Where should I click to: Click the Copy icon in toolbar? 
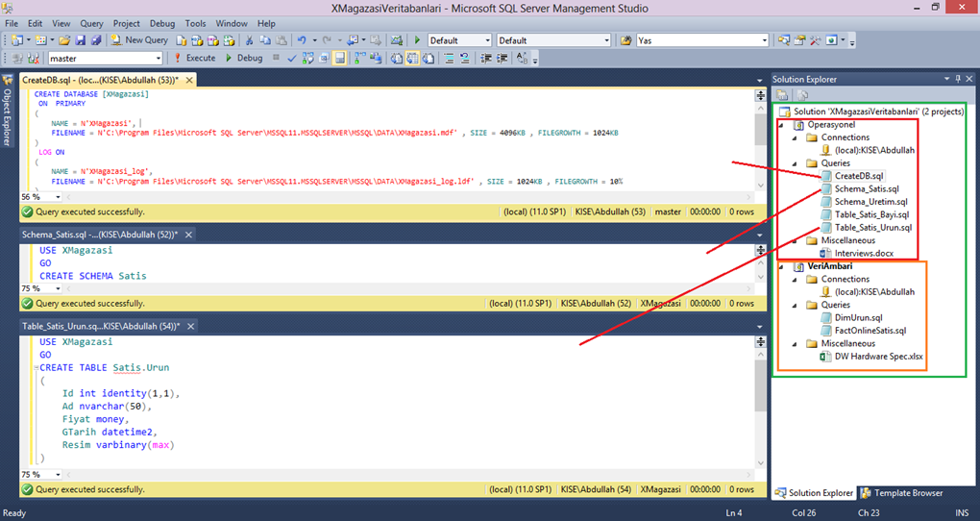(265, 40)
